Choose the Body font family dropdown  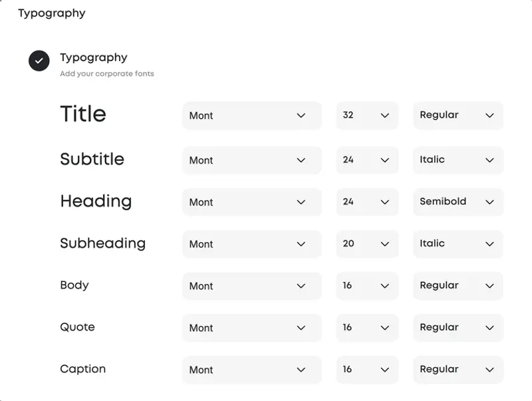point(251,286)
